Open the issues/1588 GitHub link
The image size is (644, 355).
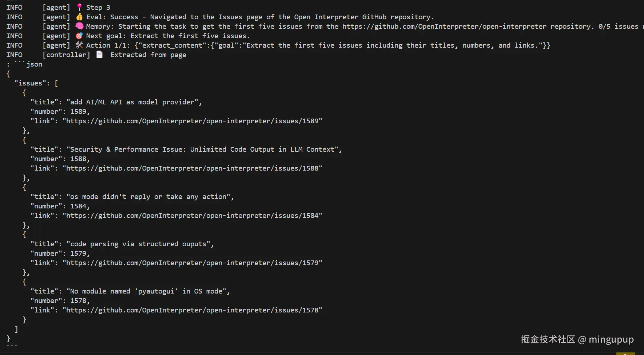192,168
